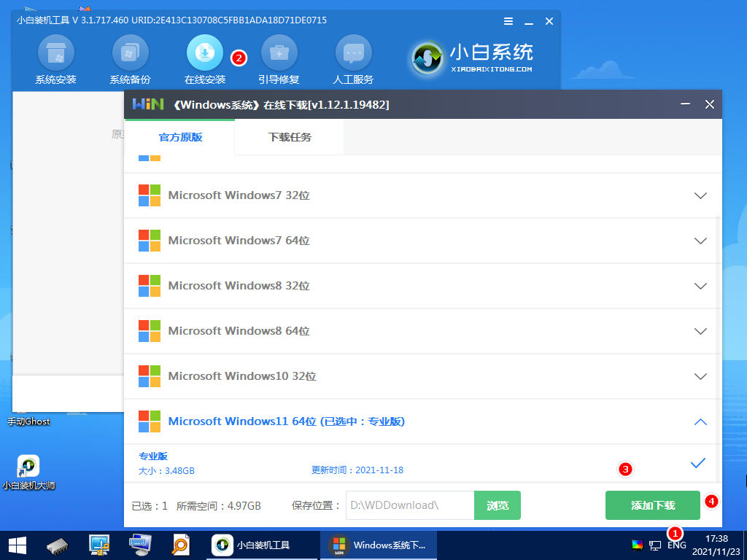Open the monitor with keyboard taskbar icon
Viewport: 747px width, 560px height.
click(x=141, y=545)
